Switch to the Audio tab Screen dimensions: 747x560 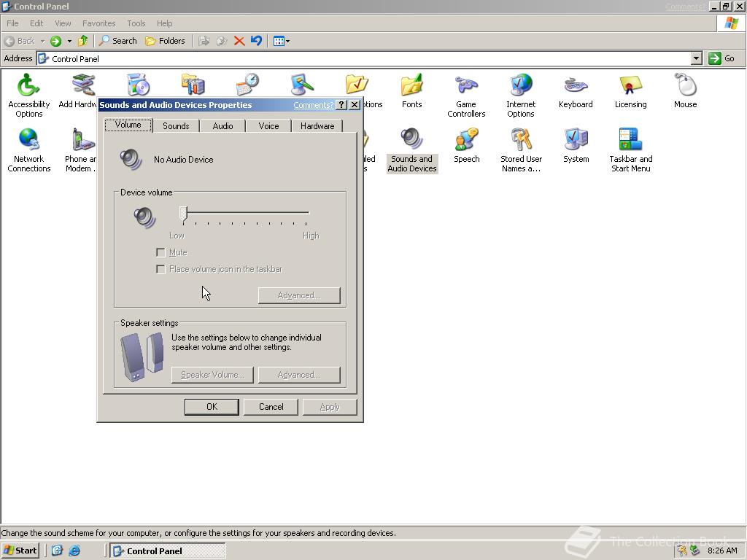coord(222,125)
